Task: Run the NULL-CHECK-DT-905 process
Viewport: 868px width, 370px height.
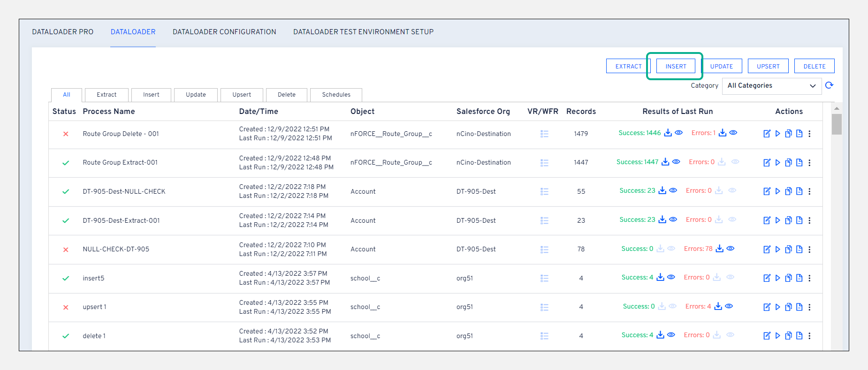Action: tap(777, 249)
